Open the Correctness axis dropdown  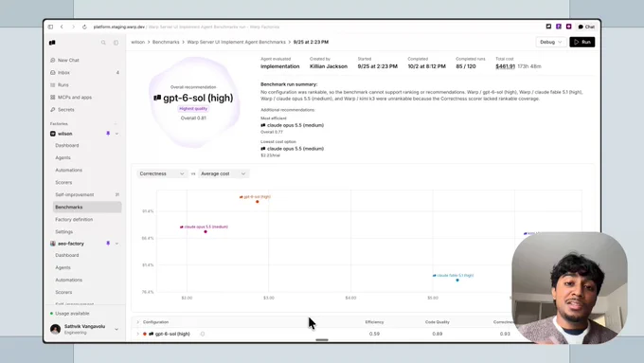(x=161, y=173)
